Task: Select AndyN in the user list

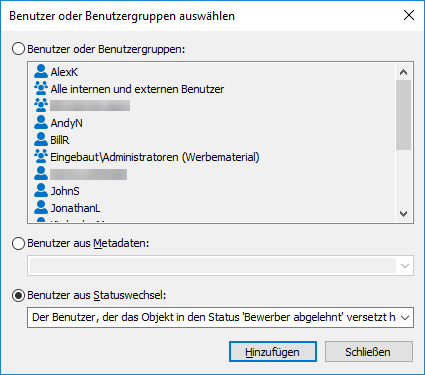Action: click(66, 123)
